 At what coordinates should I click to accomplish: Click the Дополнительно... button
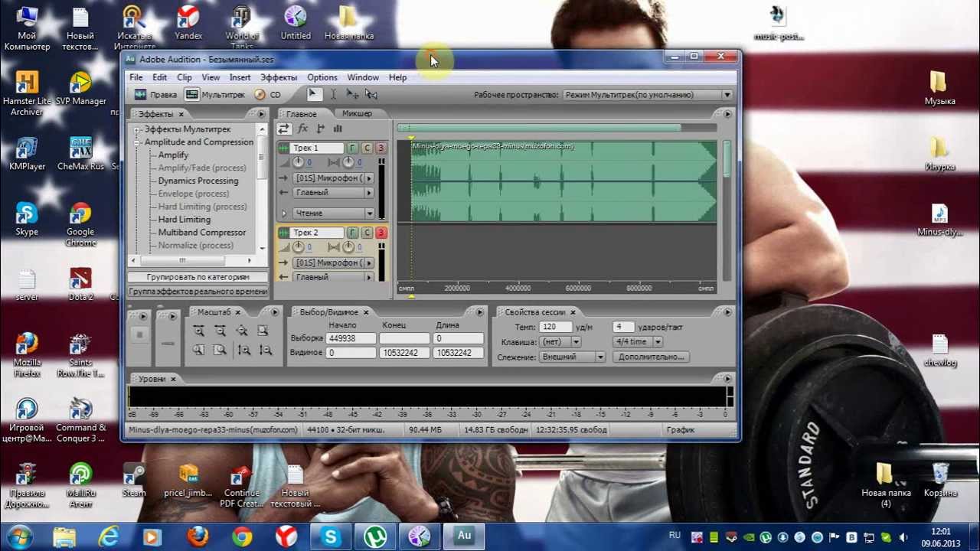pos(651,357)
